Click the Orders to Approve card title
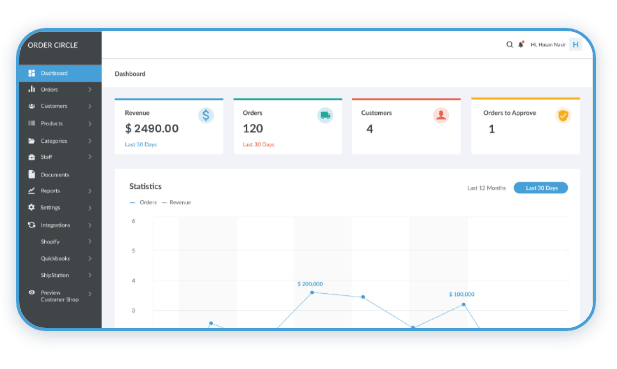617x369 pixels. click(x=510, y=113)
